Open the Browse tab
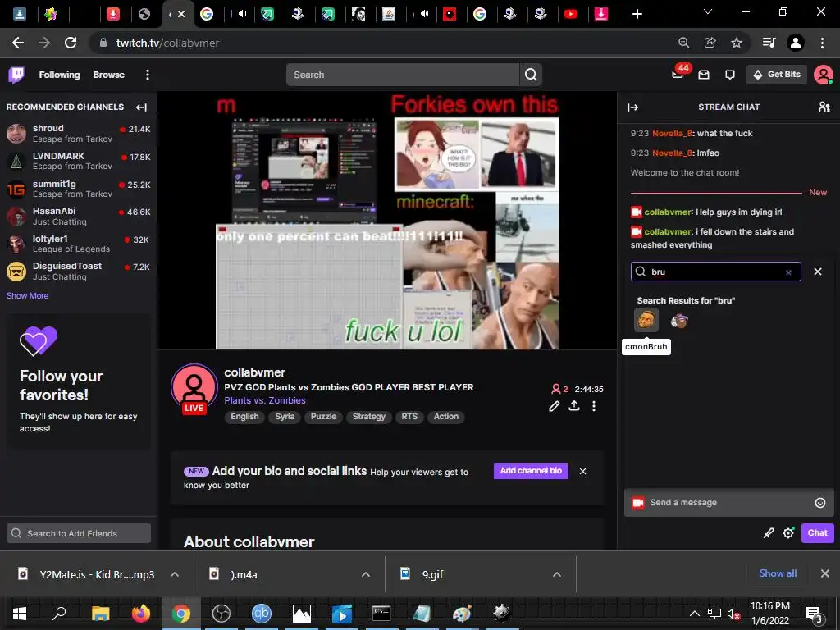Viewport: 840px width, 630px height. (x=109, y=75)
